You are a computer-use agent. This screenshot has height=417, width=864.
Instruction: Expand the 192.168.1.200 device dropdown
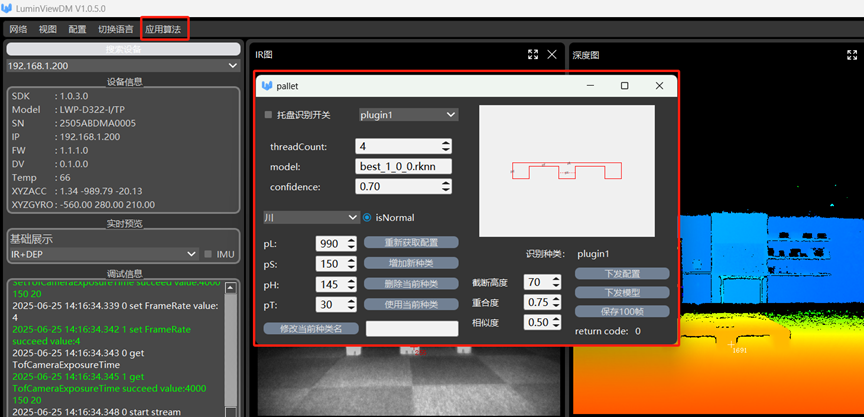click(123, 66)
